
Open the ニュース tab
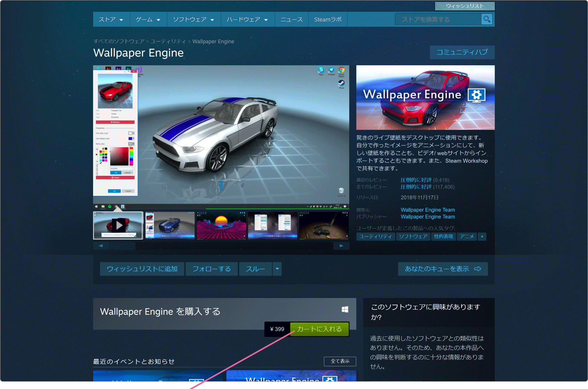(291, 19)
